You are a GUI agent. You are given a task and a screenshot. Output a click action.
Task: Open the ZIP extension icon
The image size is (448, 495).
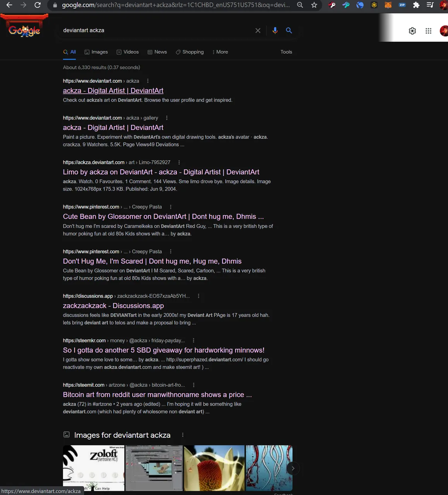pyautogui.click(x=402, y=5)
